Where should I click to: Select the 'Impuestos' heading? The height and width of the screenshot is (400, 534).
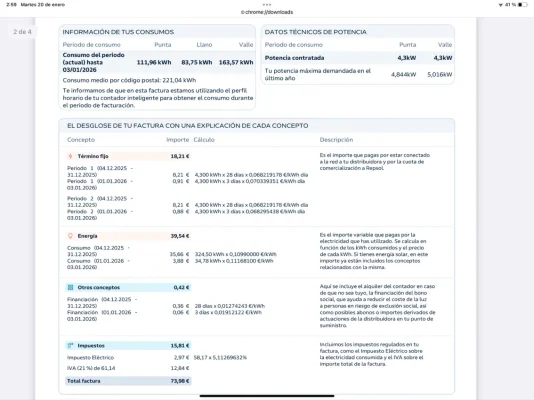coord(91,346)
